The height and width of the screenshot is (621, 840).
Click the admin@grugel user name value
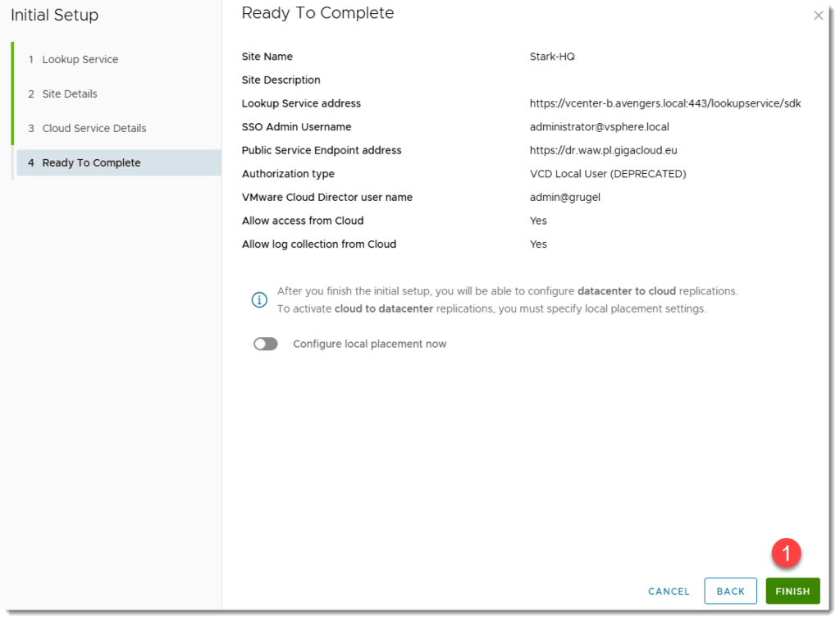coord(565,198)
